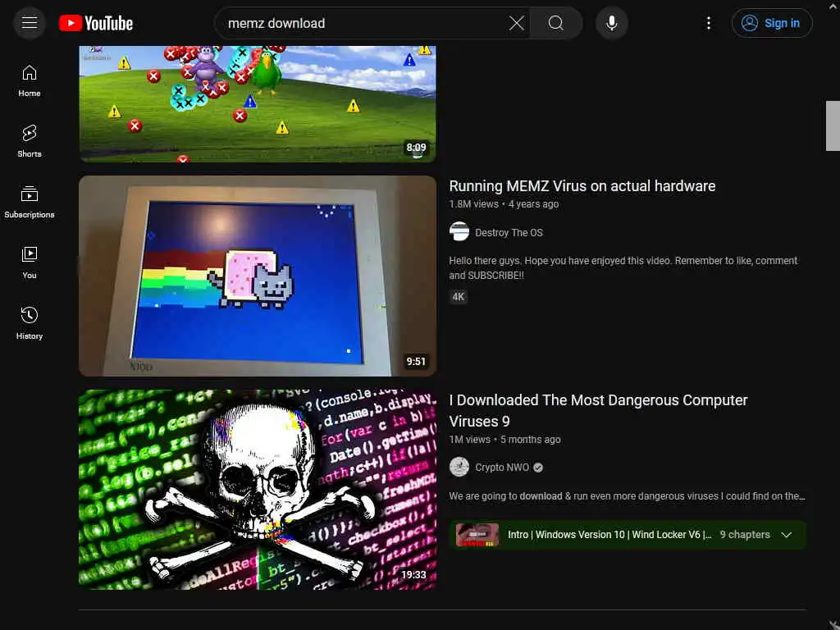
Task: Click the Crypto NWO channel avatar
Action: tap(459, 467)
